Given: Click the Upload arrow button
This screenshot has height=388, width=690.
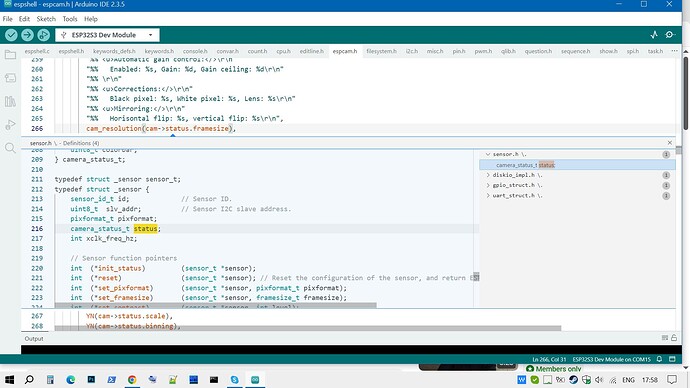Looking at the screenshot, I should pos(27,35).
